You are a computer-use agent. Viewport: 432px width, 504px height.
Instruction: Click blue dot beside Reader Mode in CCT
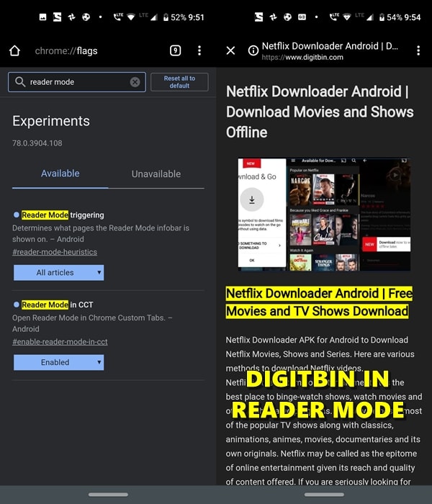tap(17, 305)
